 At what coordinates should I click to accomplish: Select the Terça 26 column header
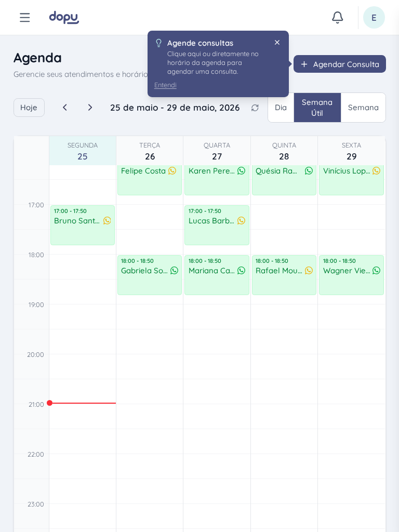click(150, 151)
